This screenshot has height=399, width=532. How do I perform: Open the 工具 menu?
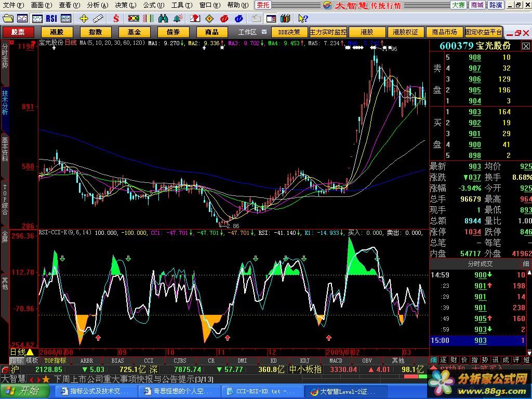point(181,5)
